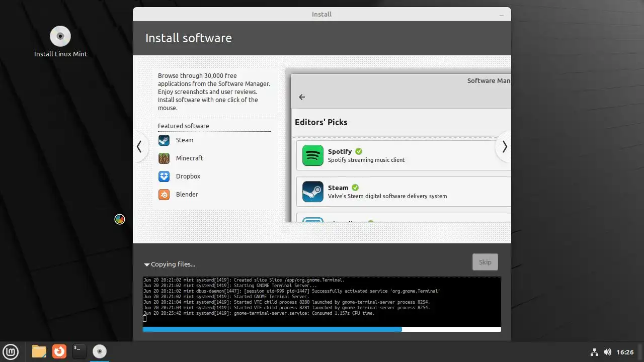Click the log line 'Starting GNOME Terminal Server...'

point(230,286)
